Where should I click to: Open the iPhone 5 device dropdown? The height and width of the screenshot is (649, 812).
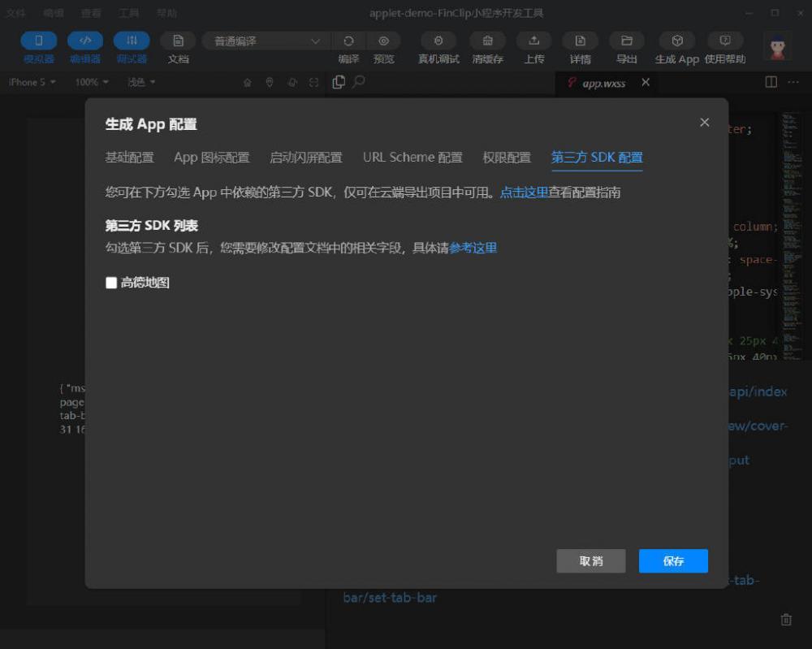click(32, 82)
